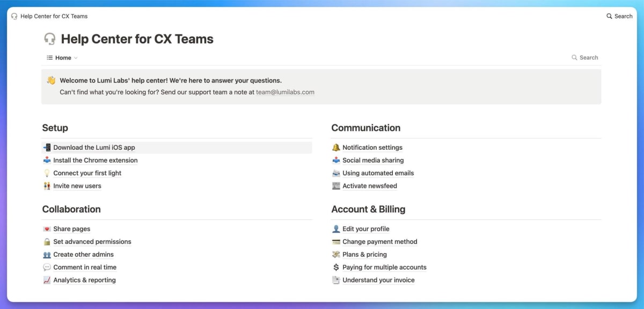This screenshot has width=644, height=309.
Task: Expand the Home view dropdown chevron
Action: tap(76, 58)
